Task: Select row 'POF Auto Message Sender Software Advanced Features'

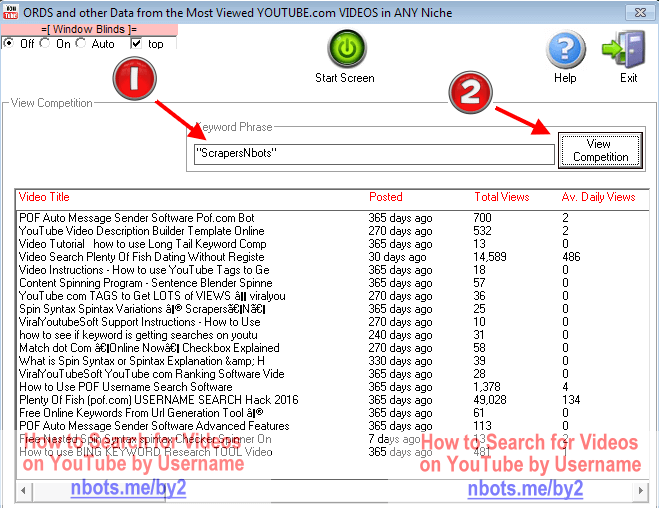Action: [332, 426]
